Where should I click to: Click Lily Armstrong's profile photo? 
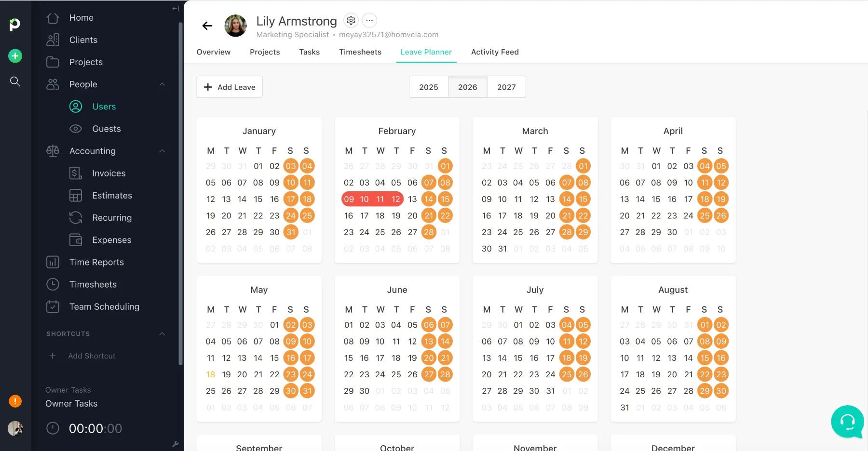(x=236, y=26)
